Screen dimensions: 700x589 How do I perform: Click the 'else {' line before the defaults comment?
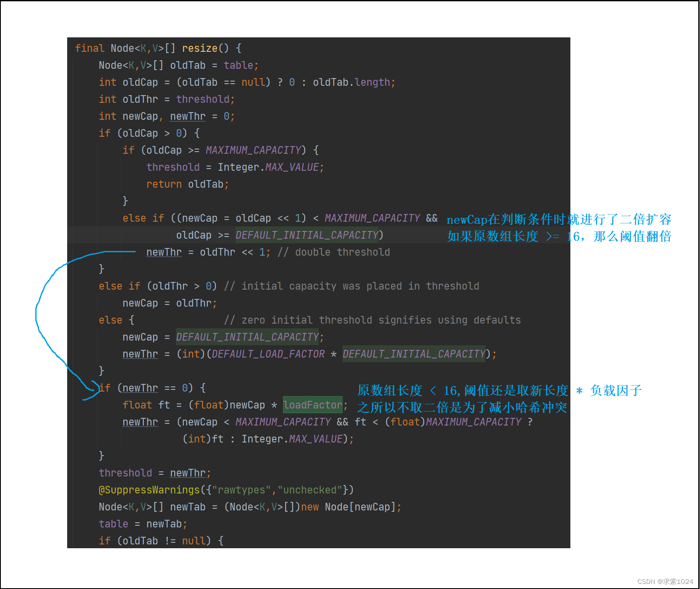coord(116,320)
